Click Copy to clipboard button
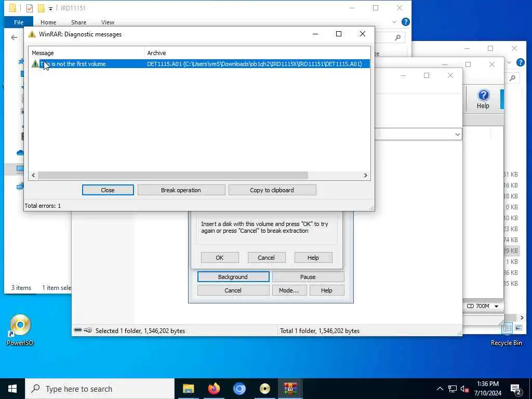The height and width of the screenshot is (399, 532). tap(272, 190)
